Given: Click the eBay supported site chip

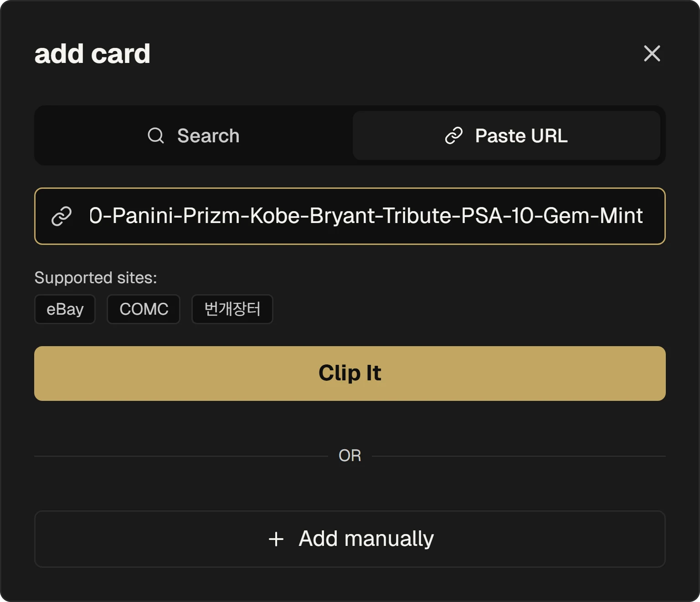Looking at the screenshot, I should point(65,309).
